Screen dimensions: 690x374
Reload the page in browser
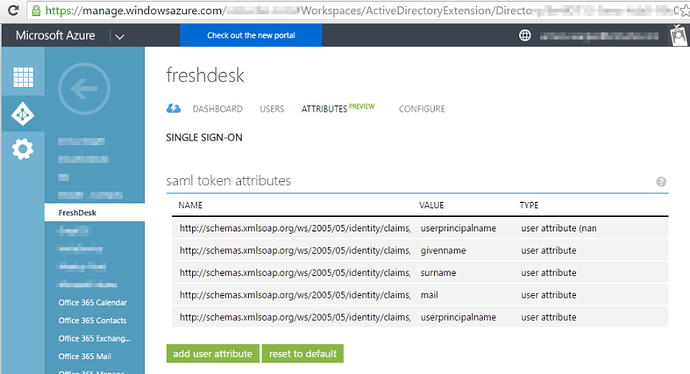coord(14,11)
